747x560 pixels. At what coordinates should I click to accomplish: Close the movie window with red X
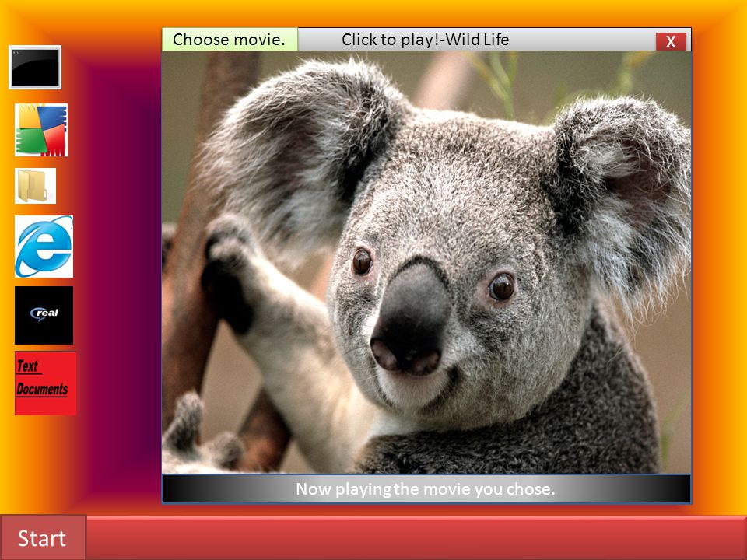pyautogui.click(x=671, y=41)
